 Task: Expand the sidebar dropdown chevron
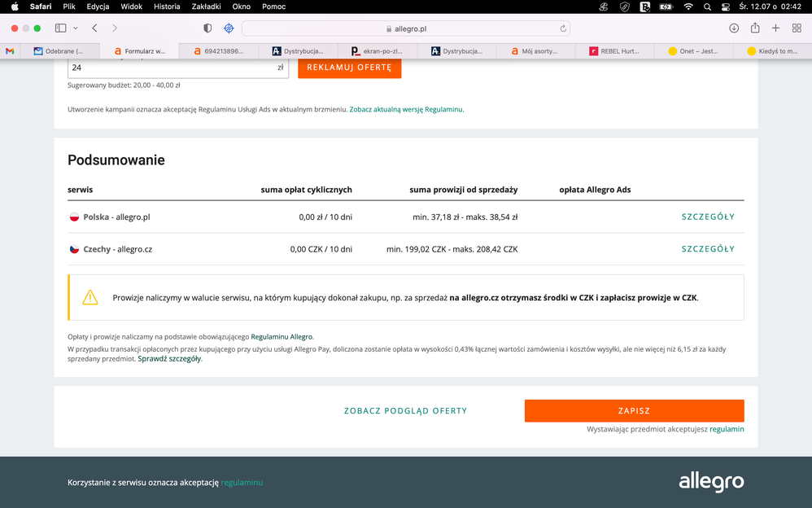click(76, 28)
